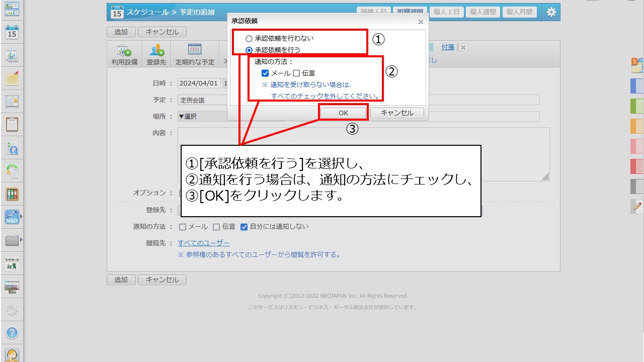Open the settings gear in schedule header

(x=551, y=12)
